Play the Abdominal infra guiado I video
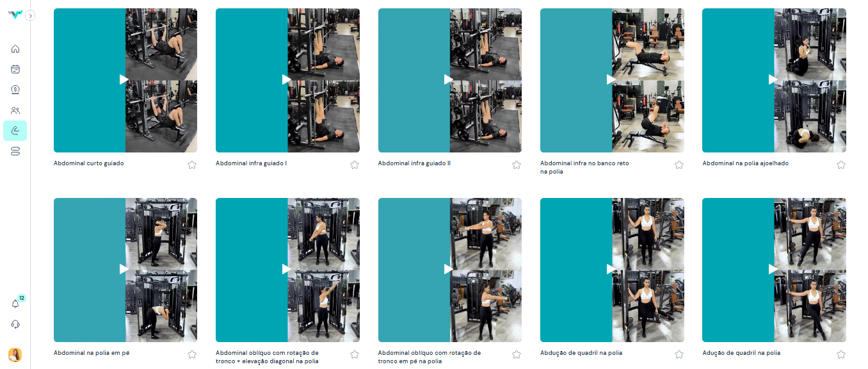This screenshot has width=868, height=369. coord(287,79)
